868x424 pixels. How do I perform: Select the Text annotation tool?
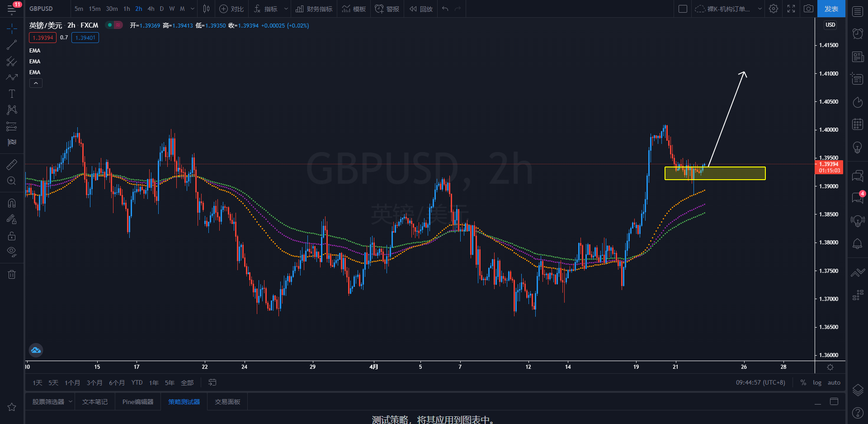(12, 94)
